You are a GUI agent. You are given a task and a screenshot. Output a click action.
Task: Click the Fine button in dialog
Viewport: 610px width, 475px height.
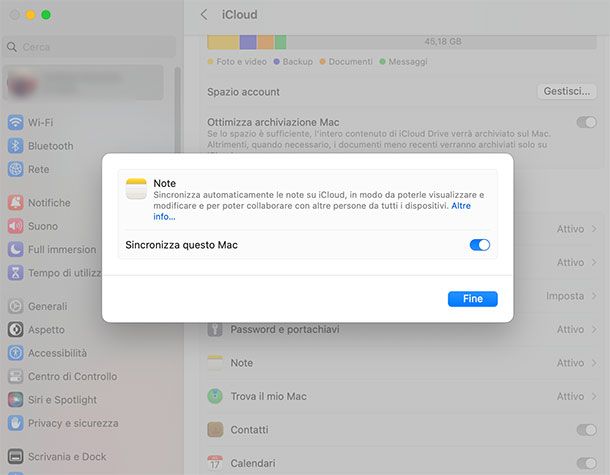pos(472,299)
